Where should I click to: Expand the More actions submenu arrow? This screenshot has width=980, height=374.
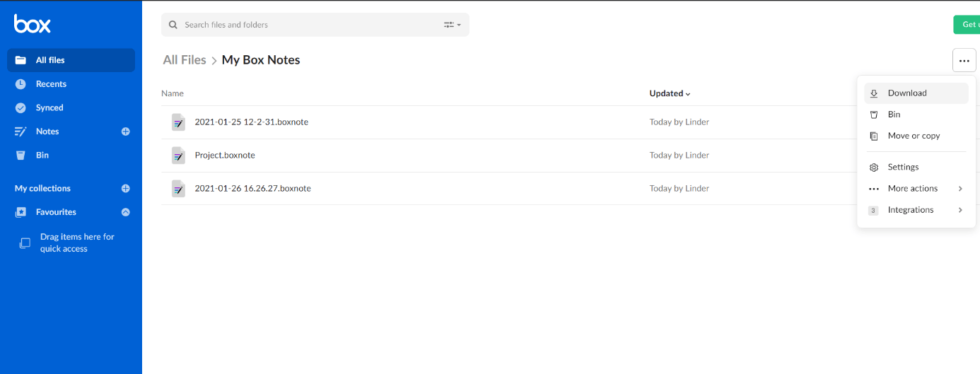(960, 189)
